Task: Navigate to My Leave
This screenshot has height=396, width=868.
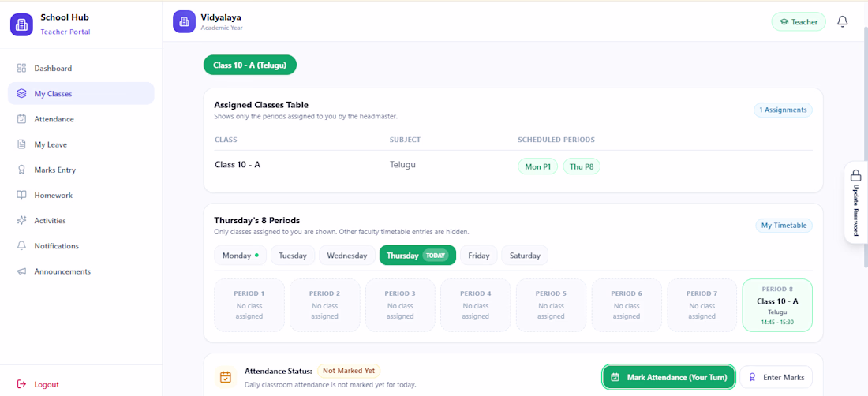Action: point(80,144)
